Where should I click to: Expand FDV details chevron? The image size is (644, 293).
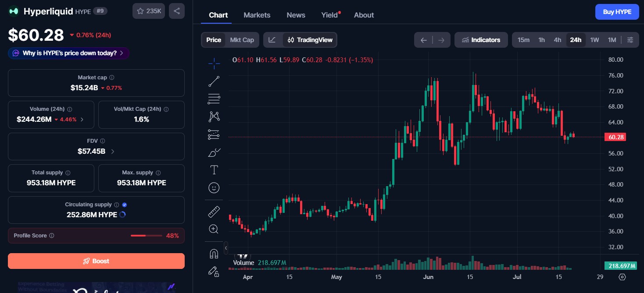[113, 151]
